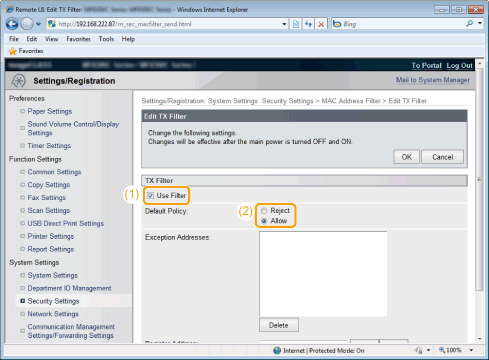Click the To Portal link
The height and width of the screenshot is (360, 489).
click(x=426, y=65)
